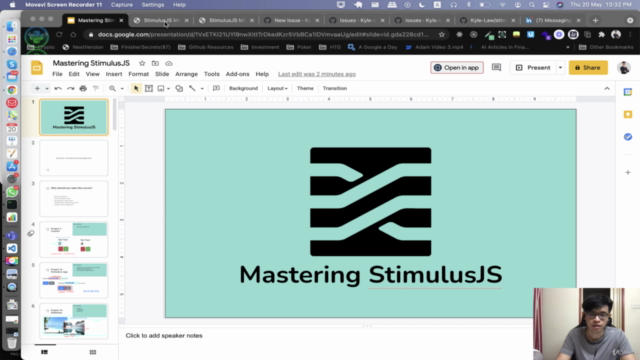640x360 pixels.
Task: Select the line tool
Action: click(192, 88)
